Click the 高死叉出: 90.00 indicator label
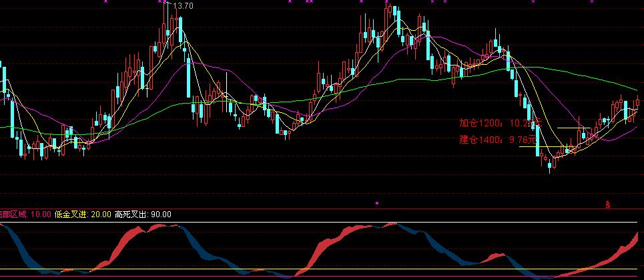 click(x=143, y=215)
